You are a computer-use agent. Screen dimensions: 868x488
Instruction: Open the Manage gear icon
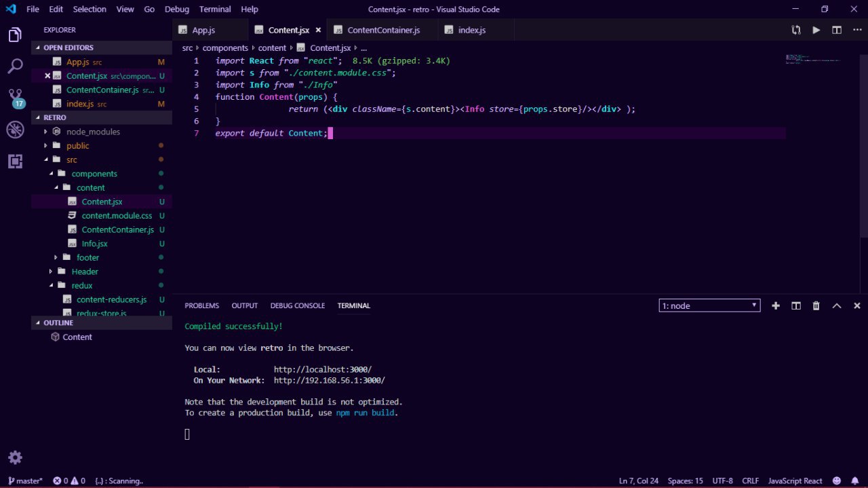(15, 457)
